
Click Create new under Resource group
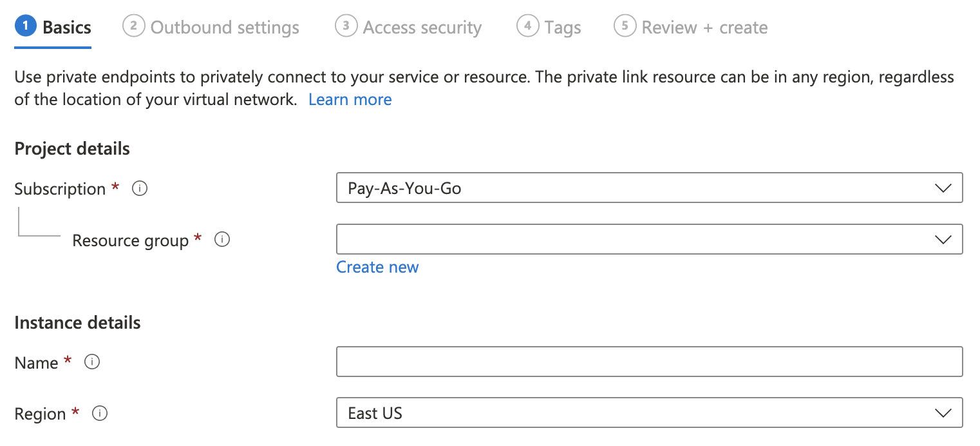[377, 266]
